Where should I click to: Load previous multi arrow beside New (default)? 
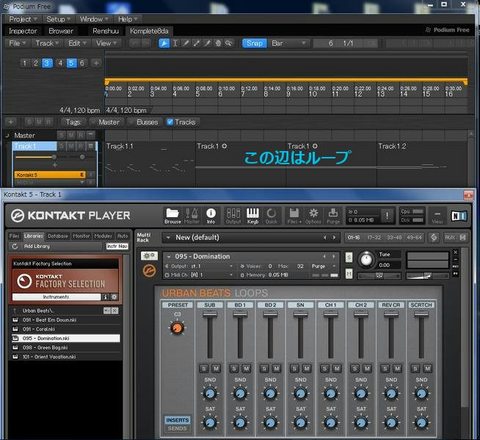(325, 237)
